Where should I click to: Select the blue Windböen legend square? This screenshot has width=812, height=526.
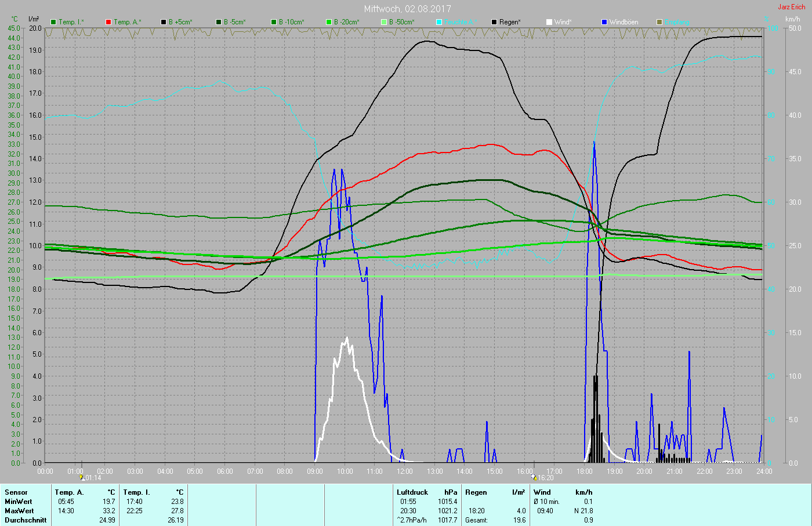[x=604, y=22]
